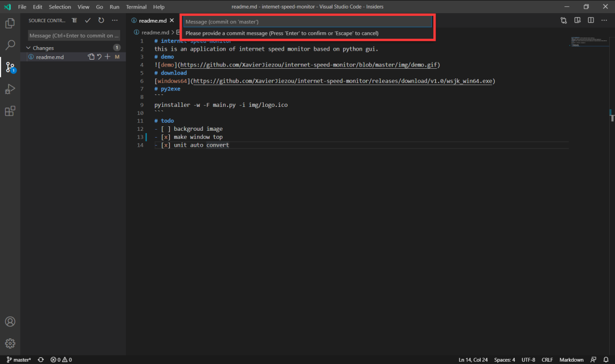Screen dimensions: 615x364
Task: Open changes compare icon in editor toolbar
Action: coord(564,20)
